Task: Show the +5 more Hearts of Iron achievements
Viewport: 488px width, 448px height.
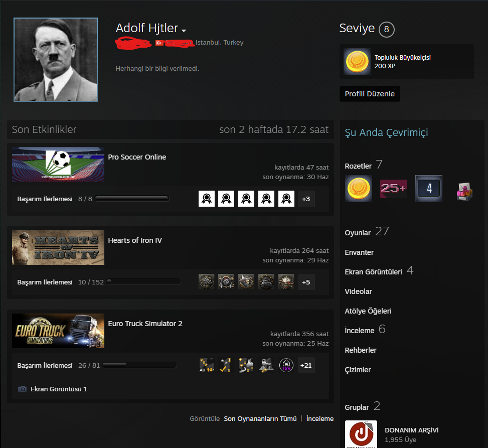Action: [x=306, y=282]
